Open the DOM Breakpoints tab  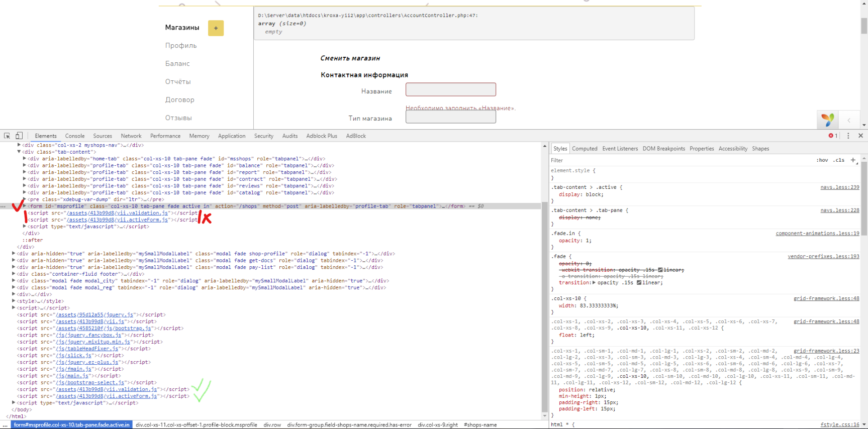click(x=663, y=149)
